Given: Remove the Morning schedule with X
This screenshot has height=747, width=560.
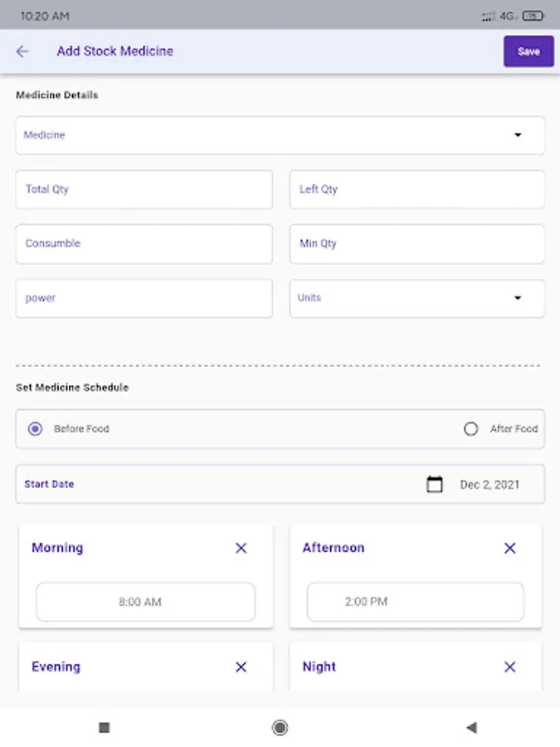Looking at the screenshot, I should [241, 548].
